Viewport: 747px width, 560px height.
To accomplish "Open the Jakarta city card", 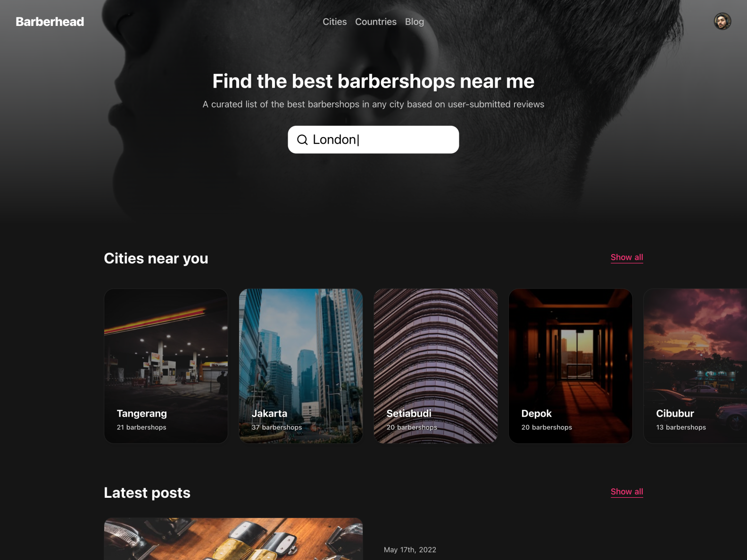I will pos(301,366).
